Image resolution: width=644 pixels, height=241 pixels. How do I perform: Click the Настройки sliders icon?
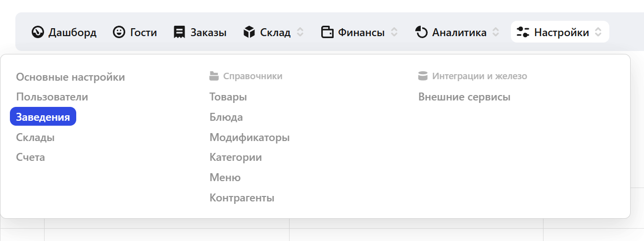point(523,33)
